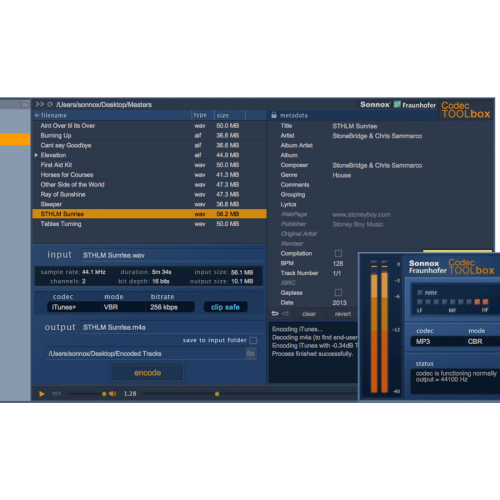Open the VBR mode dropdown
Image resolution: width=500 pixels, height=500 pixels.
123,307
